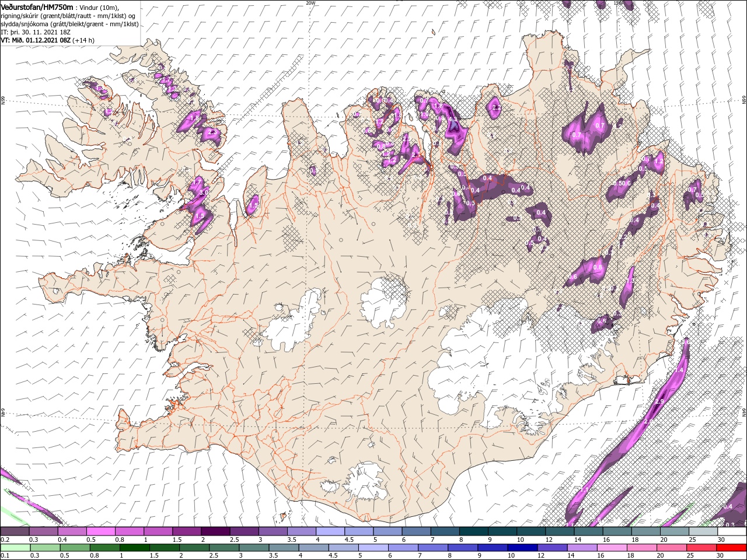Screen dimensions: 747x560
Task: Click the 'IT: þri. 30. 11. 2021 18Z' line
Action: pos(36,32)
